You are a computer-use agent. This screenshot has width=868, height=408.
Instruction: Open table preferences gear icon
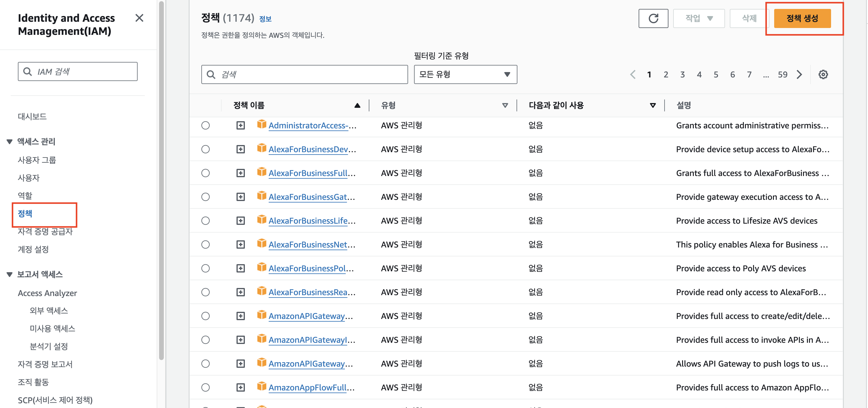823,74
